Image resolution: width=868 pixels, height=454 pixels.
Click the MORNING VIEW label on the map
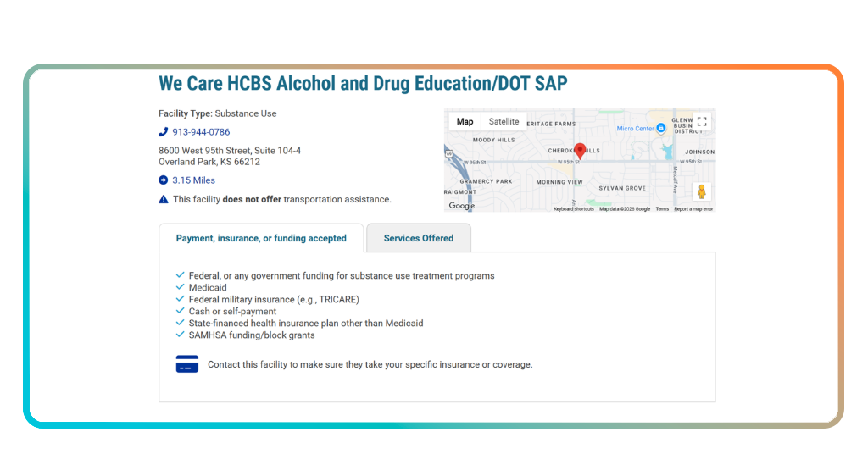(x=559, y=182)
